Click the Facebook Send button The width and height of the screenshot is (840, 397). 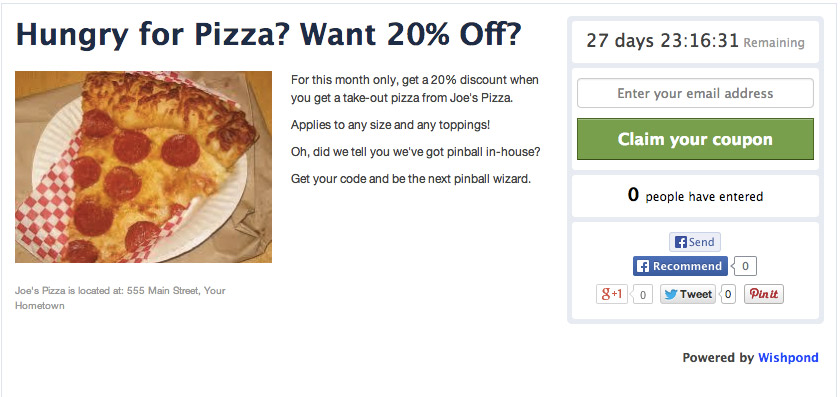694,242
